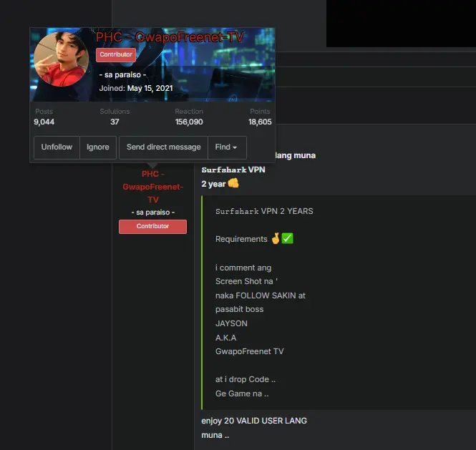Click the crossed fingers emoji after Requirements

click(276, 238)
